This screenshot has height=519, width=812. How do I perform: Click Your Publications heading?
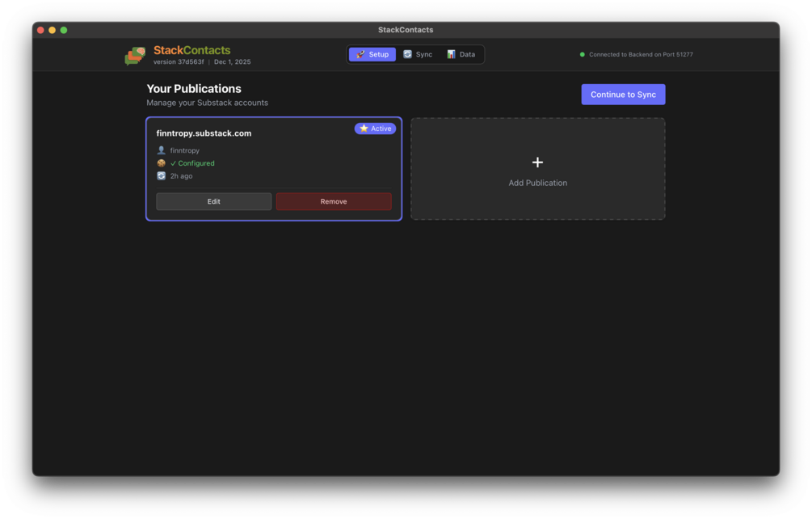pyautogui.click(x=194, y=89)
